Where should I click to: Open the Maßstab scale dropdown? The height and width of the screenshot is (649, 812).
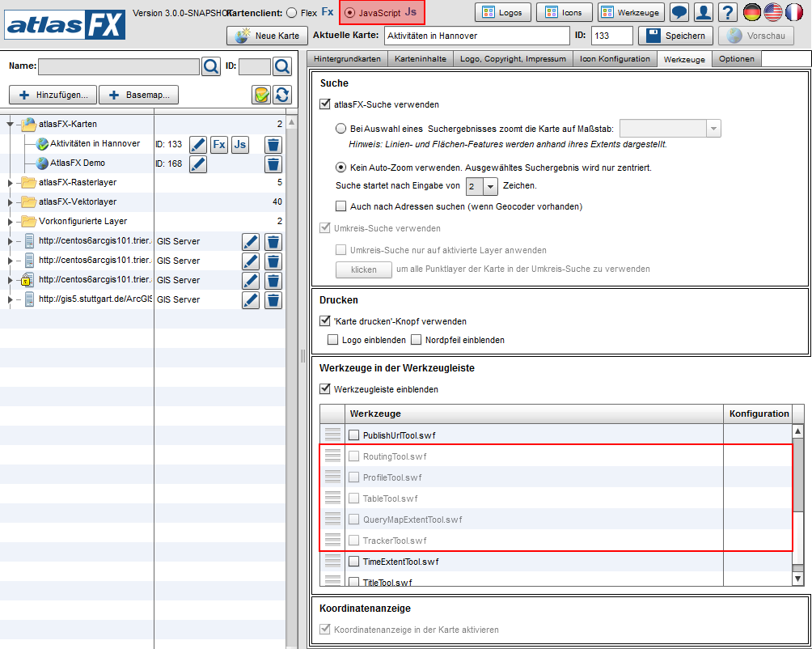click(x=713, y=129)
